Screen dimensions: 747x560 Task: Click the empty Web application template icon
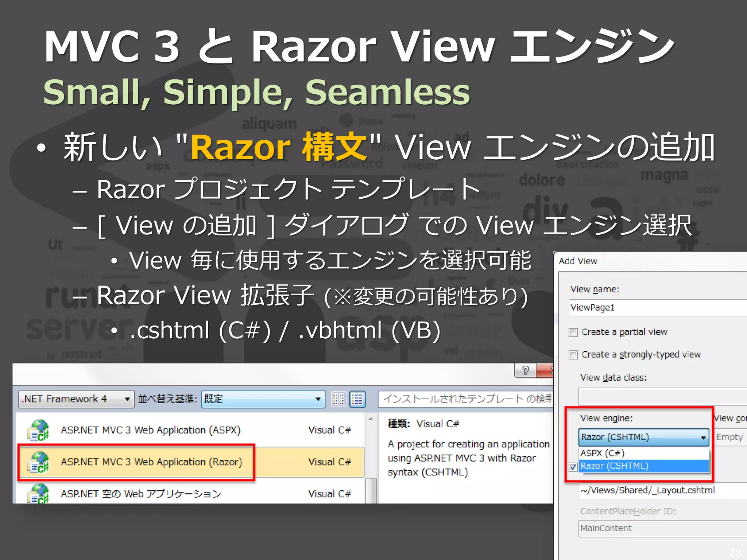39,493
